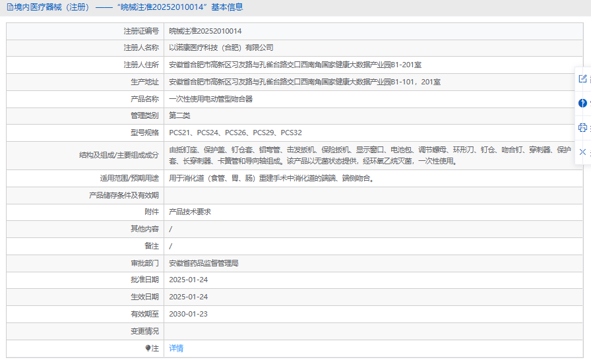Open the 详情 link
This screenshot has height=364, width=591.
point(176,348)
